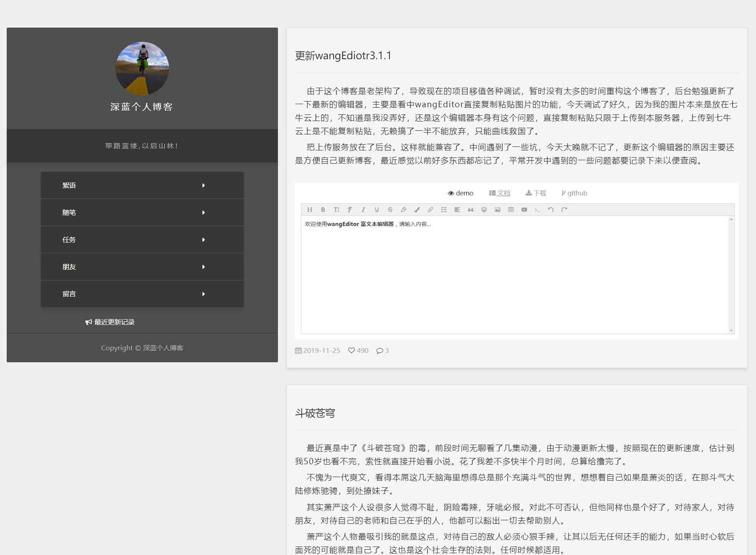This screenshot has height=555, width=756.
Task: Click the font size (T) icon
Action: coord(337,210)
